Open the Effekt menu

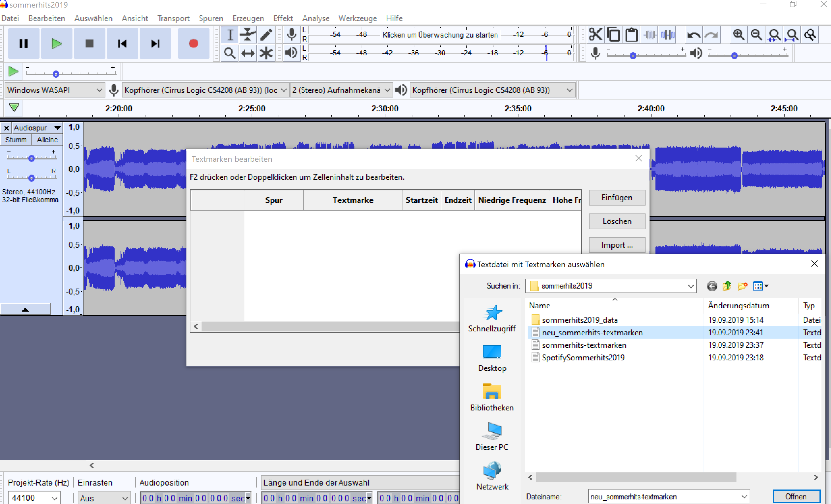(283, 18)
